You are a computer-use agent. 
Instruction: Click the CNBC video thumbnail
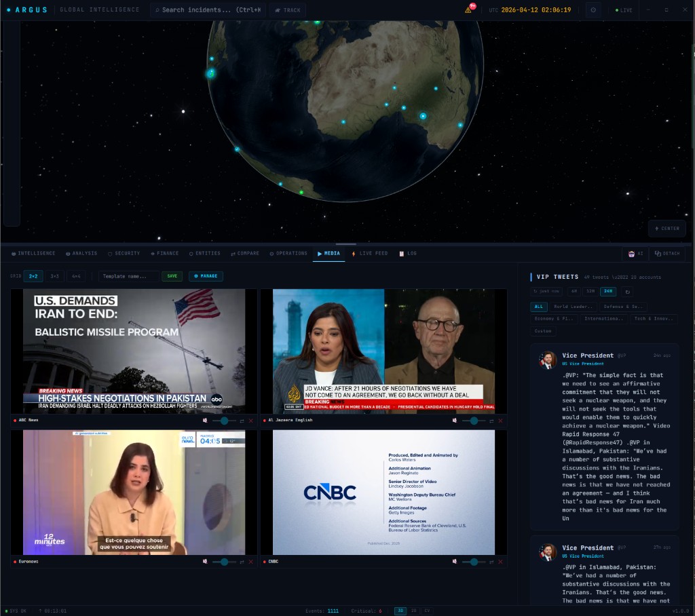coord(384,493)
